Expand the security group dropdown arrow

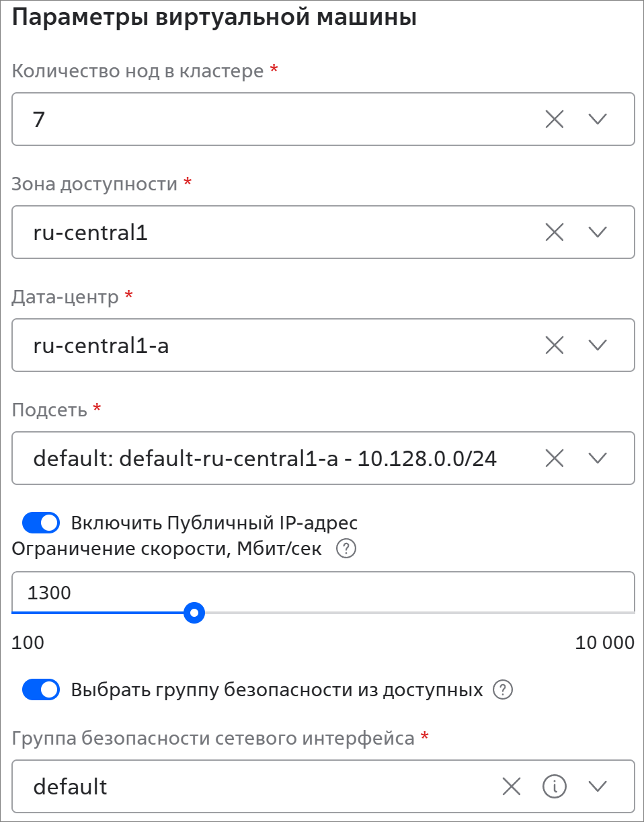[597, 786]
